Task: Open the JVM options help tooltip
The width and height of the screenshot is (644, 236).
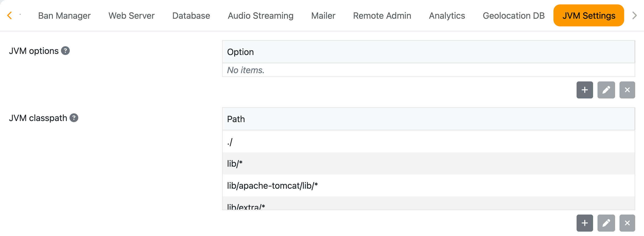Action: click(65, 50)
